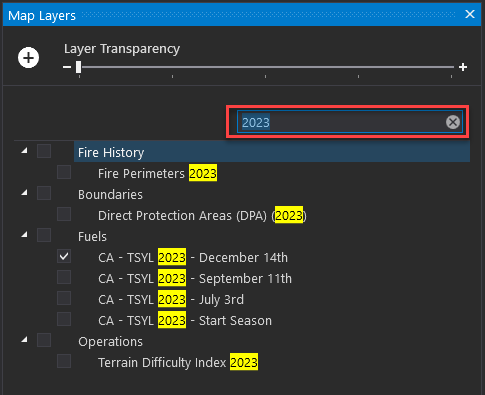The height and width of the screenshot is (395, 485).
Task: Clear the 2023 search filter
Action: (453, 122)
